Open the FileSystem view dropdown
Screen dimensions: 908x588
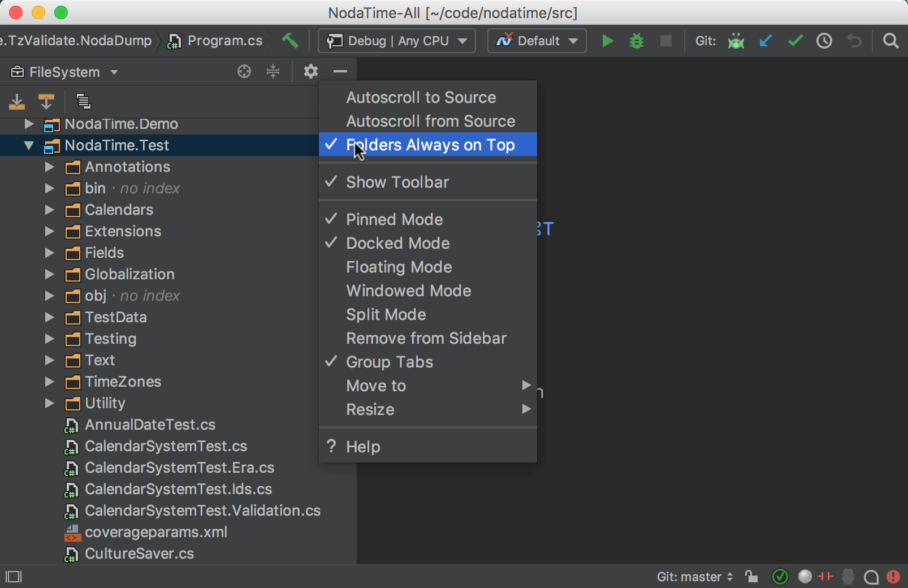coord(64,72)
